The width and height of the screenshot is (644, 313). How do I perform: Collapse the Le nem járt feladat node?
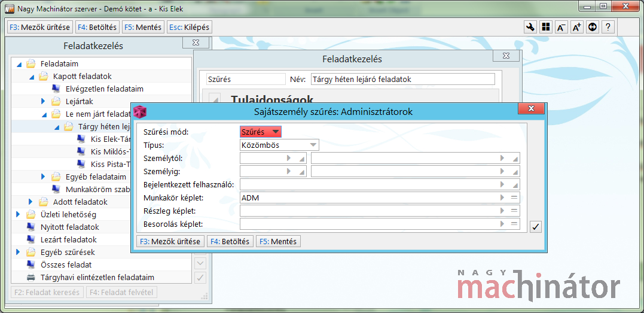click(x=44, y=114)
